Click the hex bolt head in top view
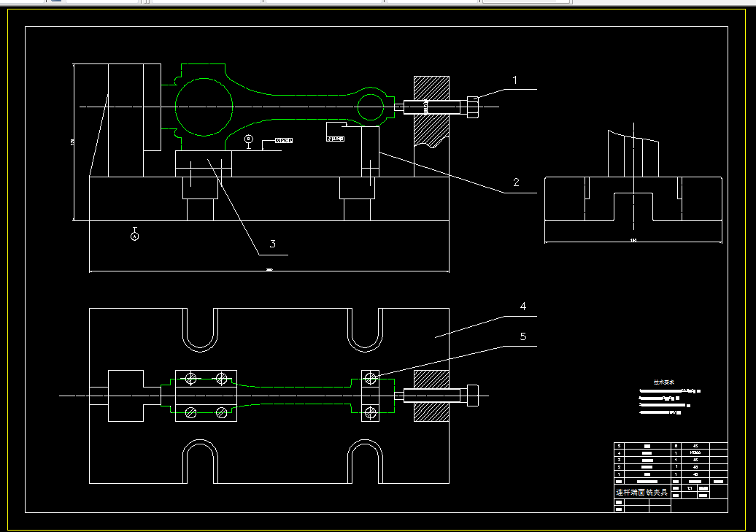 473,107
